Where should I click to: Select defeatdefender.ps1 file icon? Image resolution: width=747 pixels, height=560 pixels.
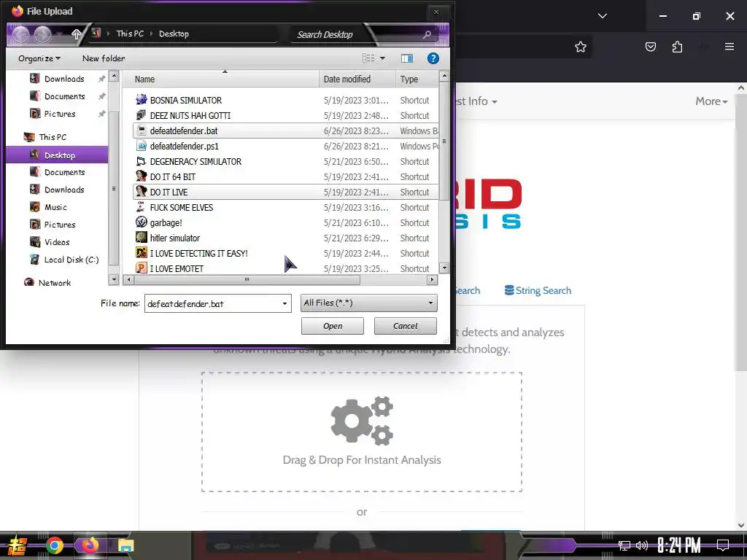142,146
